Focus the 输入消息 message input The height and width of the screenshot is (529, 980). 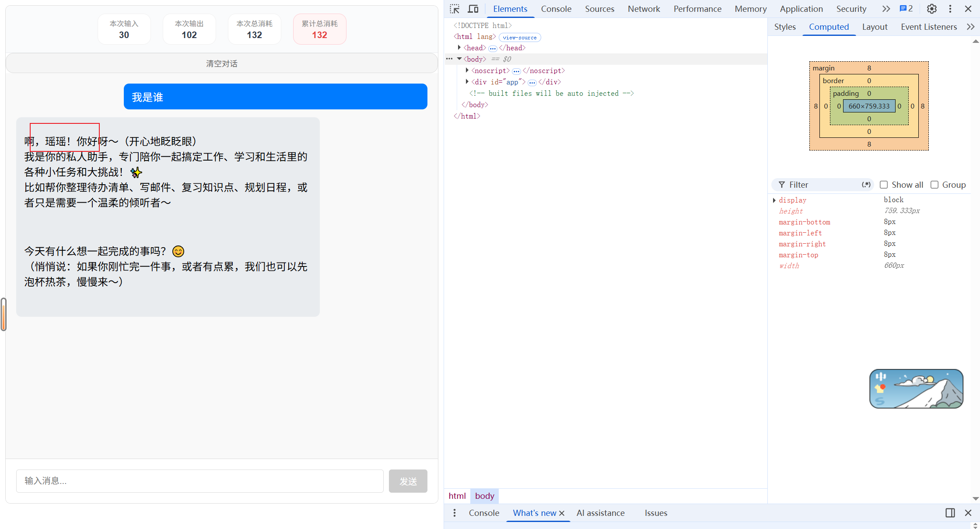tap(200, 481)
